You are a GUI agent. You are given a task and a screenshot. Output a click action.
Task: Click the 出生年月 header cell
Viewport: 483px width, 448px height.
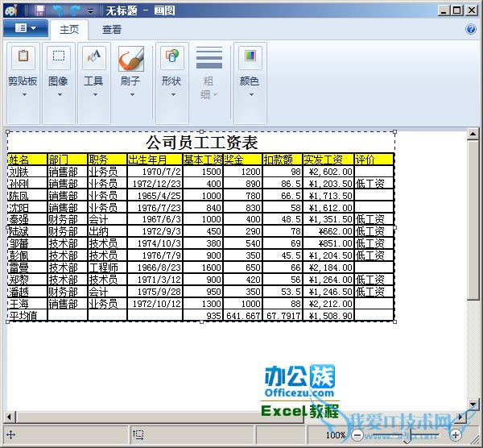click(155, 160)
